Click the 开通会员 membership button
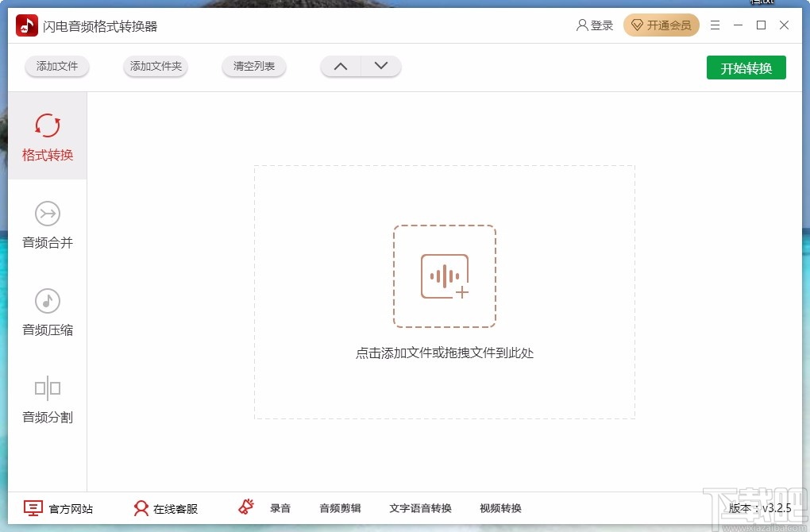Image resolution: width=810 pixels, height=532 pixels. pyautogui.click(x=661, y=25)
